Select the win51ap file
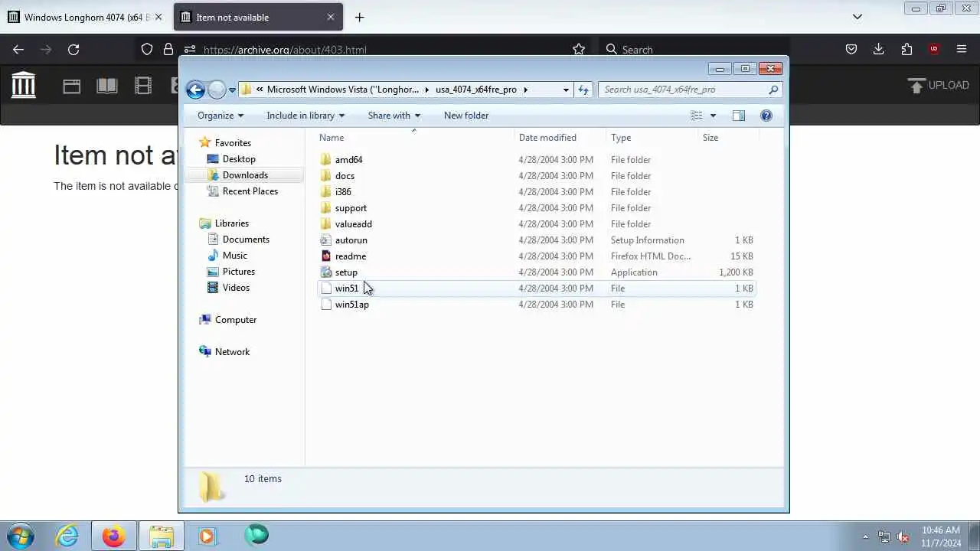 [536, 305]
